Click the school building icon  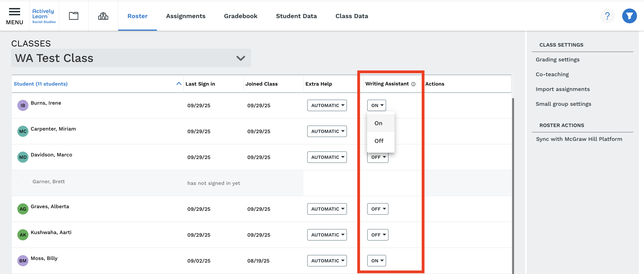[103, 16]
